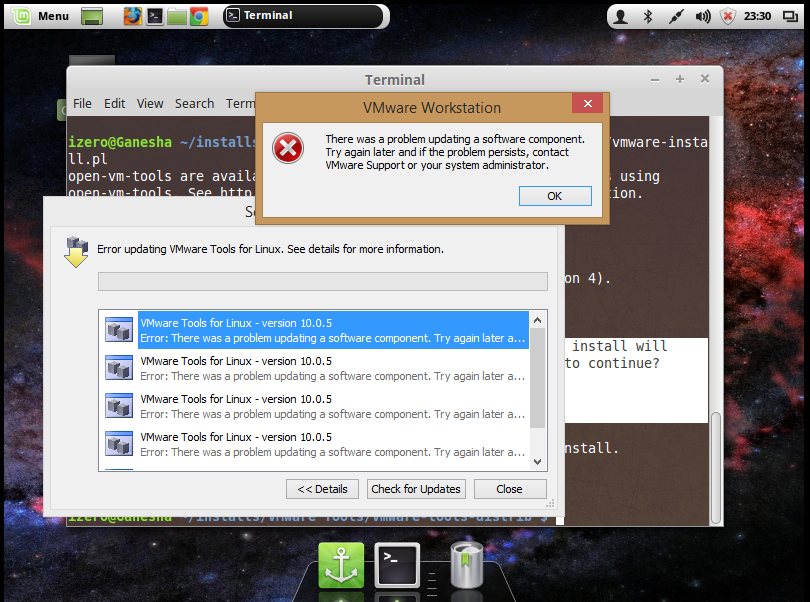Click the empty update progress bar
The width and height of the screenshot is (810, 602).
click(323, 282)
